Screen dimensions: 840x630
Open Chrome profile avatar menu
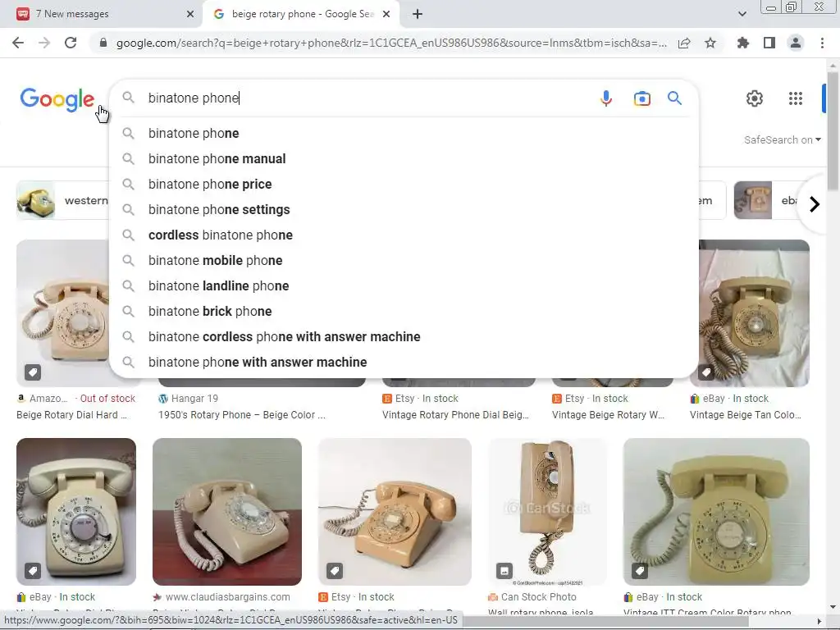pyautogui.click(x=796, y=43)
